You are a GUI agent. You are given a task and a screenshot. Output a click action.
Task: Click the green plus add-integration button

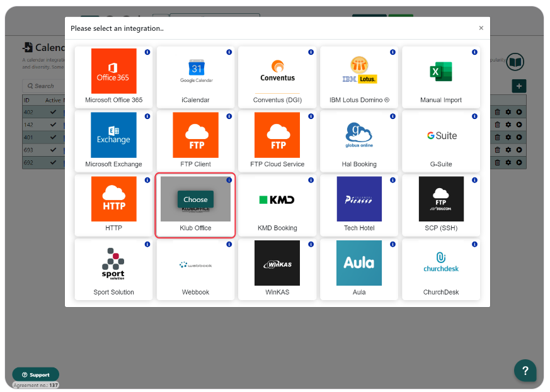(518, 86)
